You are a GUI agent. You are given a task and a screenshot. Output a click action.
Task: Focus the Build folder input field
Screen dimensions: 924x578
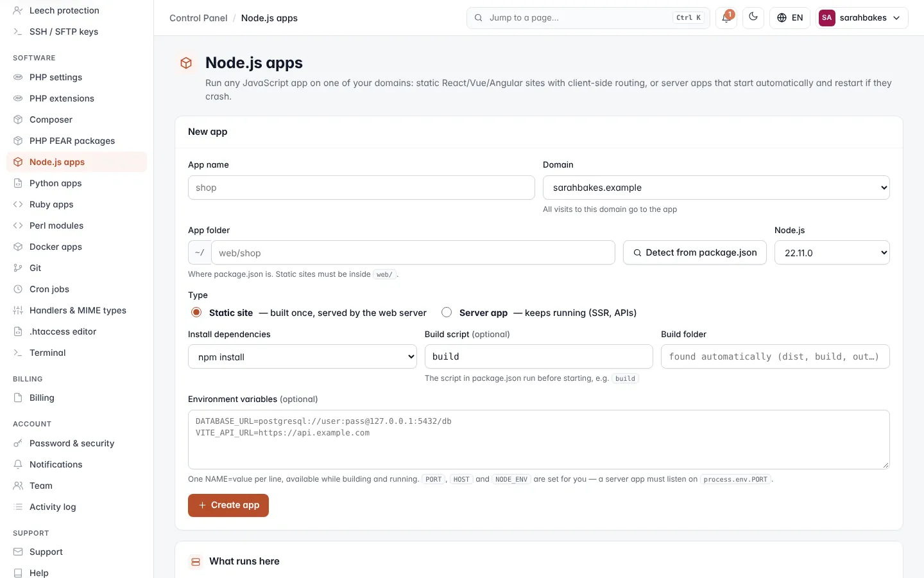(x=775, y=356)
